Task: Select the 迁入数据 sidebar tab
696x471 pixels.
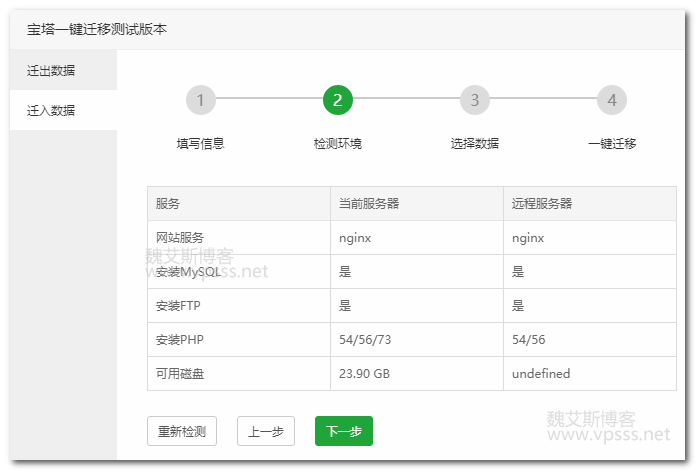Action: click(x=51, y=110)
